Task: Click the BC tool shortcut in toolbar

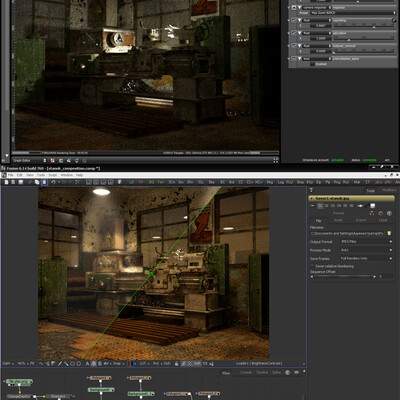Action: 222,182
